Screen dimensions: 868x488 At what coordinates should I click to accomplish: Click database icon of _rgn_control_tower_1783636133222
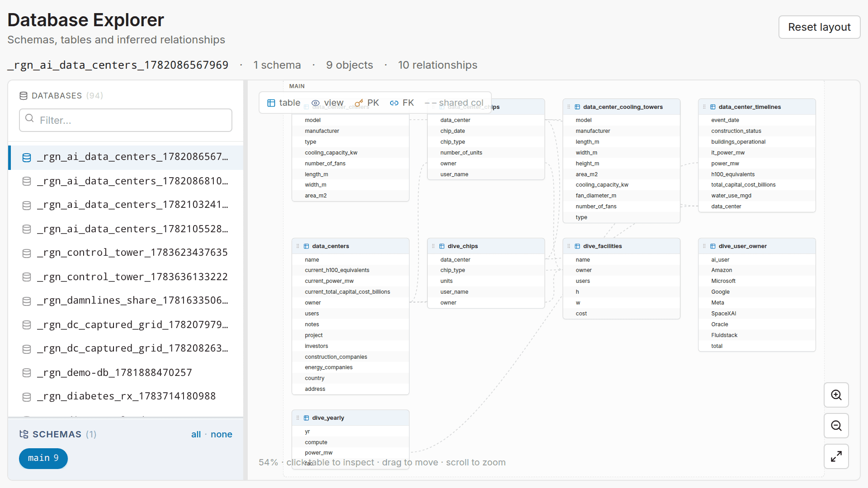click(27, 277)
